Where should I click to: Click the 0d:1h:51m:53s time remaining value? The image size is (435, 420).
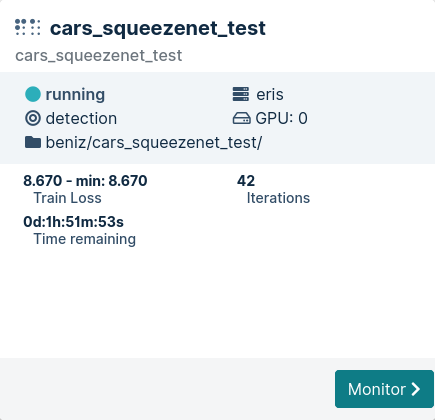click(x=73, y=222)
